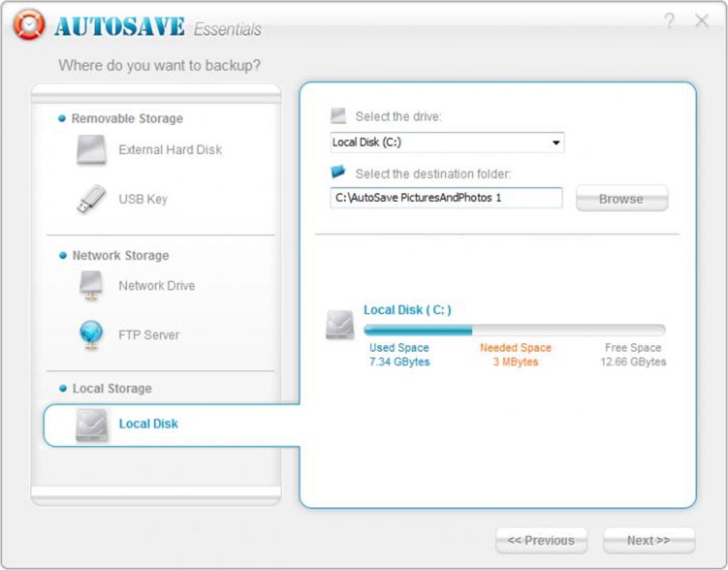Click the Select the drive label
Viewport: 728px width, 570px height.
coord(398,116)
